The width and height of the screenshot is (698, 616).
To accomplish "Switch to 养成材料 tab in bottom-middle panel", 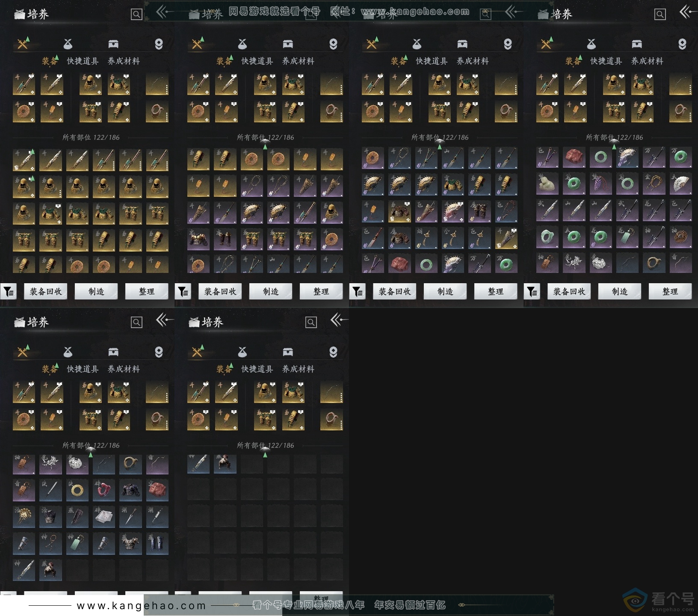I will pos(298,369).
